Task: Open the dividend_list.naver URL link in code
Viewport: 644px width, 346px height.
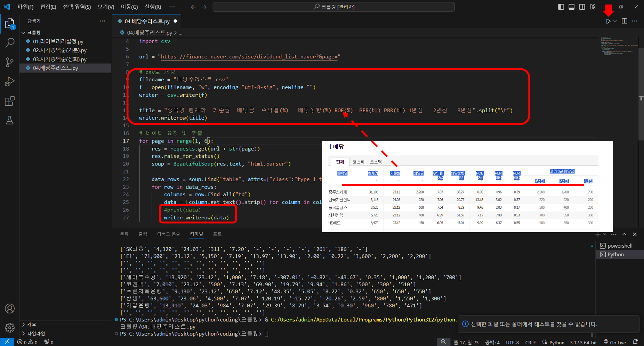Action: [x=249, y=57]
